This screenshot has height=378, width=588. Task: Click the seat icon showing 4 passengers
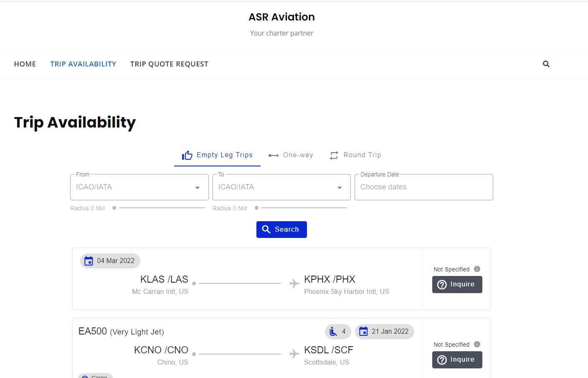click(333, 332)
